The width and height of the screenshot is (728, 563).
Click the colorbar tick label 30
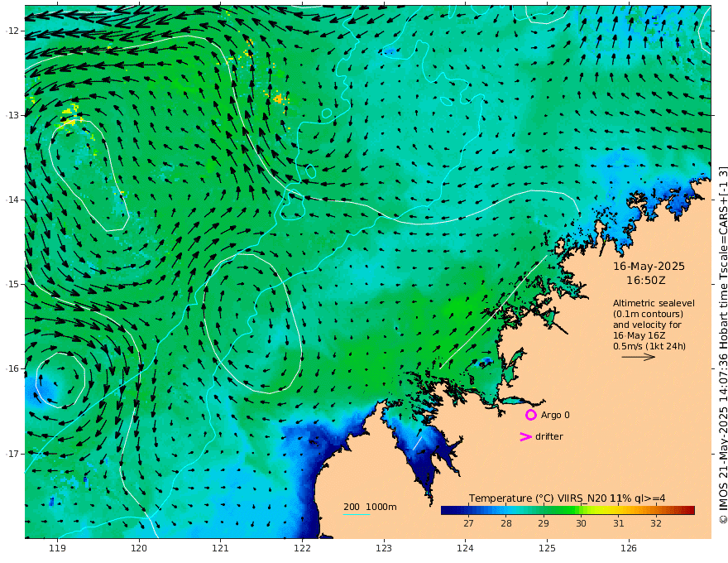coord(581,523)
